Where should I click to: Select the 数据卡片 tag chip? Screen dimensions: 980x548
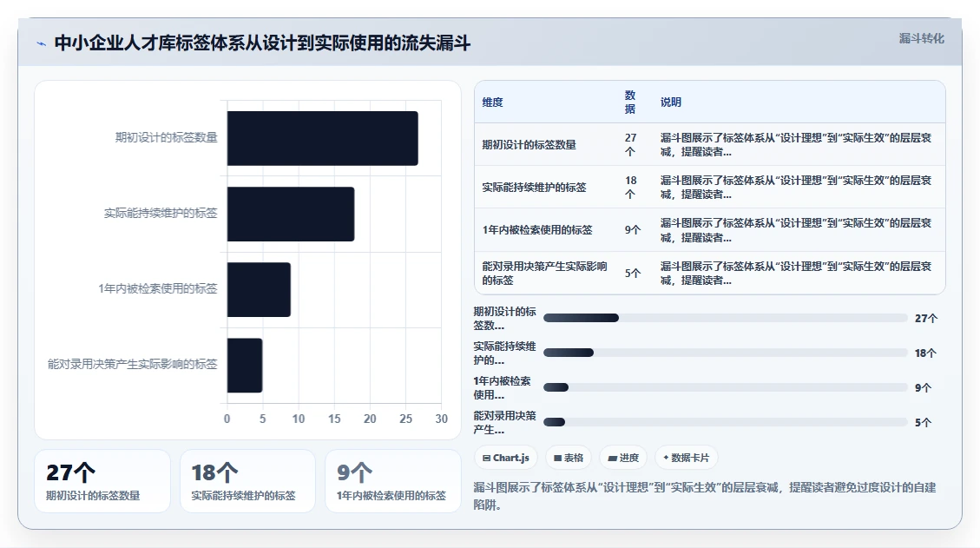coord(687,458)
